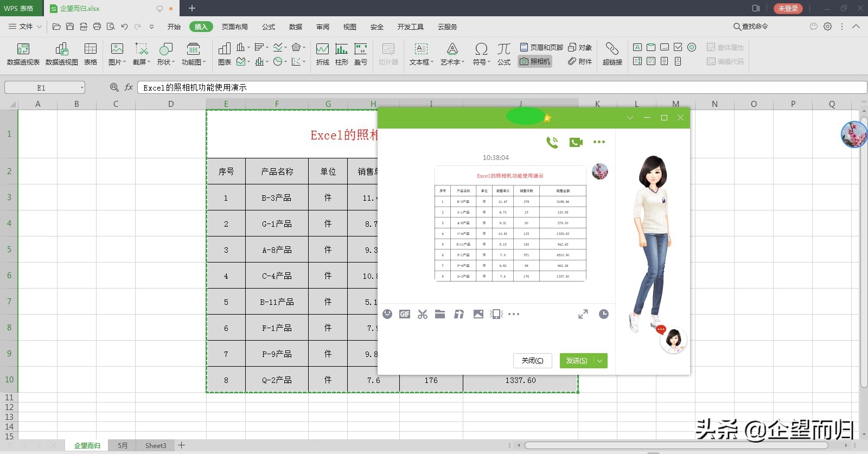Viewport: 868px width, 454px height.
Task: Expand the send options arrow beside 发送
Action: (600, 361)
